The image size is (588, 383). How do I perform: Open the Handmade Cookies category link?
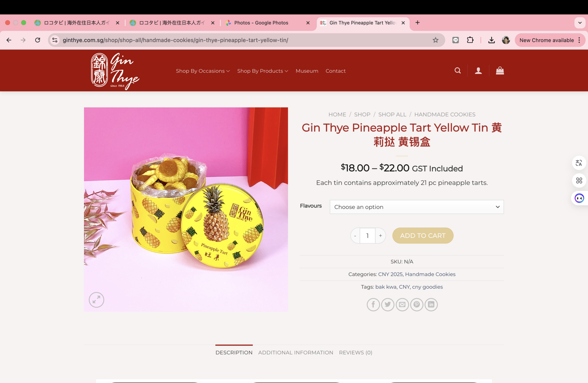tap(430, 274)
